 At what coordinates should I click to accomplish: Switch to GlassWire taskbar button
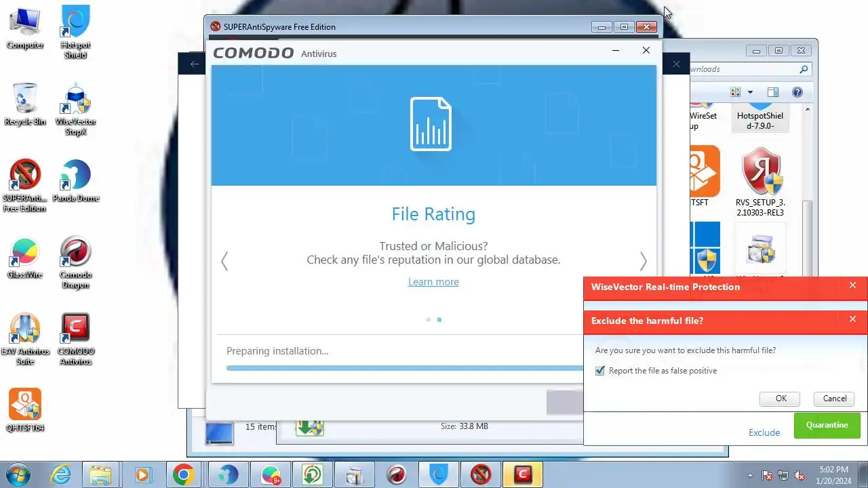point(271,475)
